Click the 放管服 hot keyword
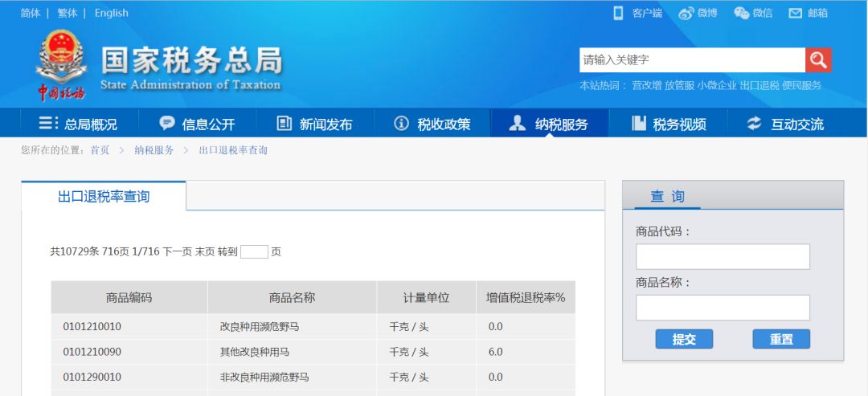The width and height of the screenshot is (868, 396). pos(679,86)
